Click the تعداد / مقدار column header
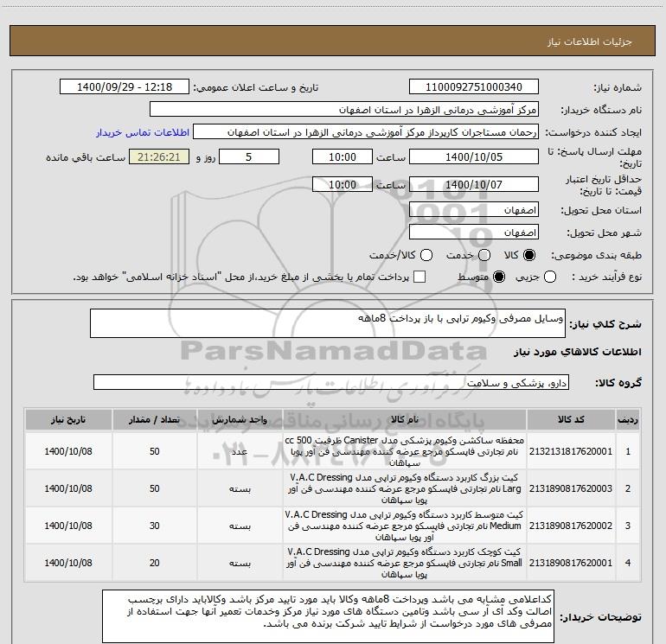666x644 pixels. point(155,420)
